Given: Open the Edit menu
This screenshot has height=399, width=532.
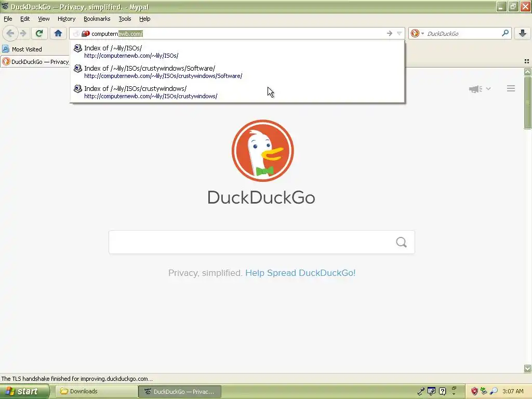Looking at the screenshot, I should [25, 19].
